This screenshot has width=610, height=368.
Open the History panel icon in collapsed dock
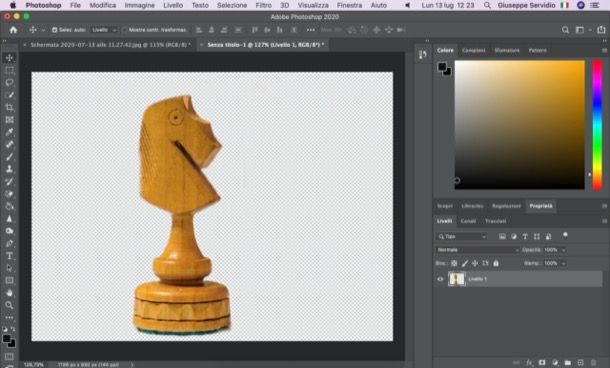click(422, 55)
